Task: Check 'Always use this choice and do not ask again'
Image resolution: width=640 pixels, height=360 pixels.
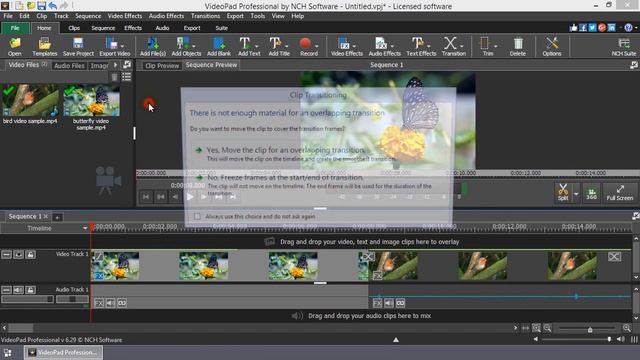Action: pyautogui.click(x=197, y=216)
